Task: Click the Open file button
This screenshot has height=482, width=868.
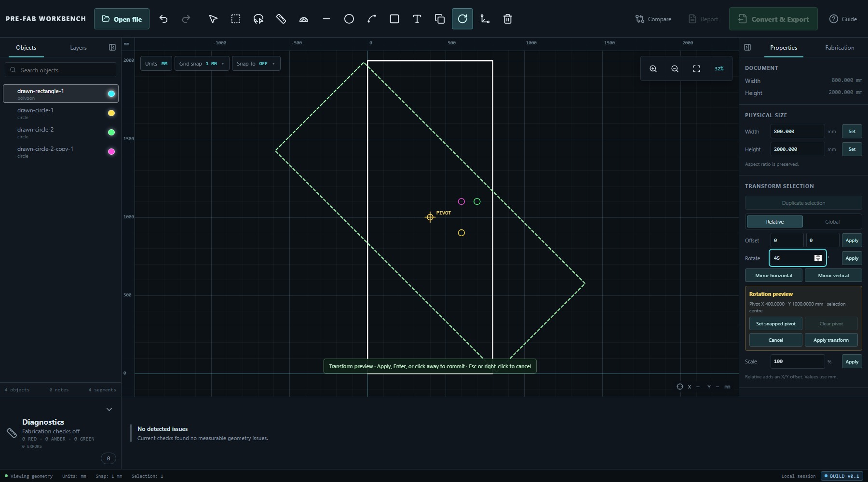Action: pos(122,19)
